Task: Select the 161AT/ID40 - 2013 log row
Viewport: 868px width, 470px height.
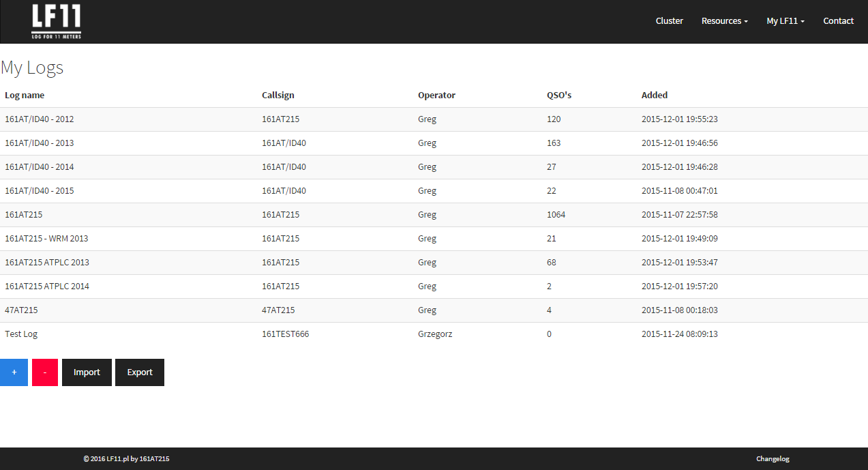Action: pos(39,143)
